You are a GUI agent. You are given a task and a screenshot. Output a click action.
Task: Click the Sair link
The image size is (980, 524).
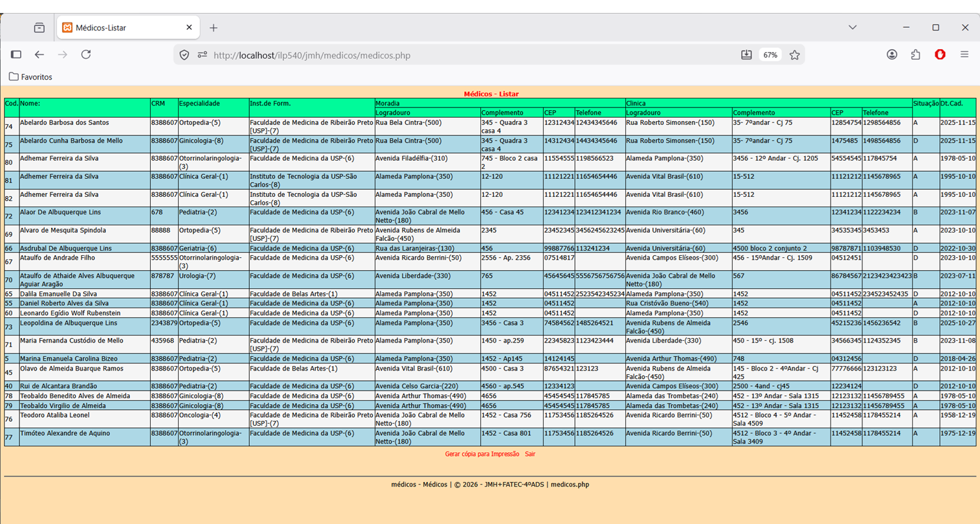(x=530, y=454)
